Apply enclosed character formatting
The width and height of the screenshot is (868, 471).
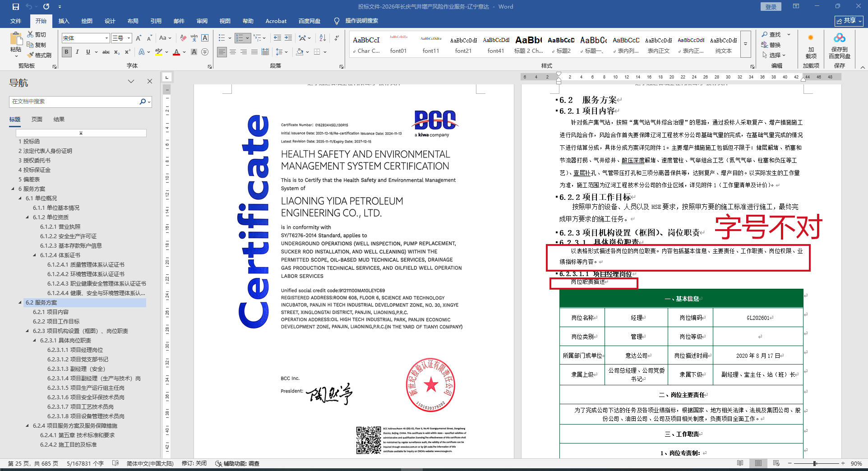(x=205, y=52)
